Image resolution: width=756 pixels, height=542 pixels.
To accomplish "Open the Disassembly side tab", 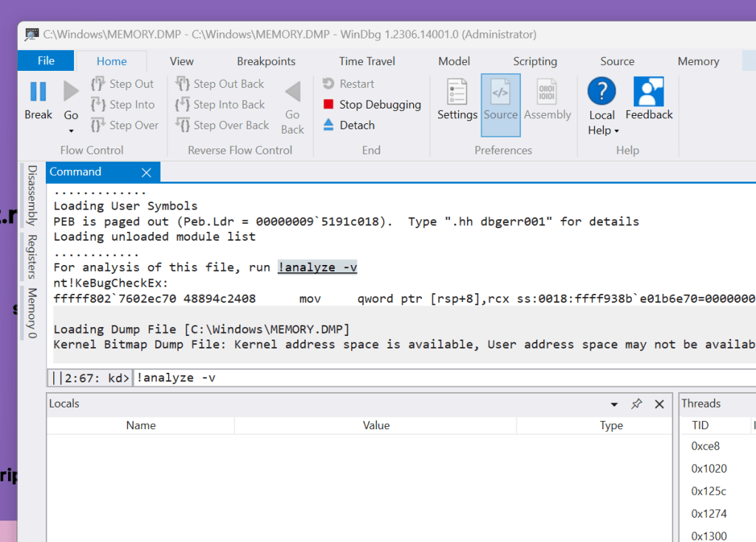I will pyautogui.click(x=33, y=196).
